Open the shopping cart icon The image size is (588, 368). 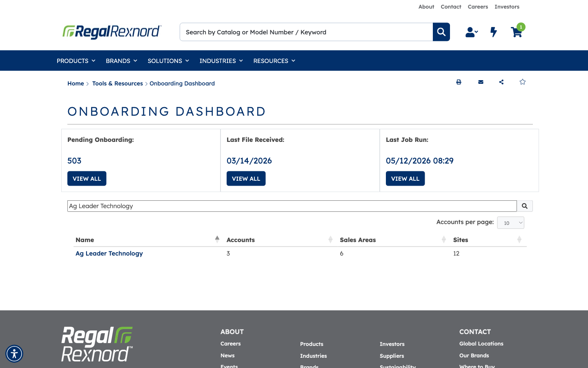point(516,32)
